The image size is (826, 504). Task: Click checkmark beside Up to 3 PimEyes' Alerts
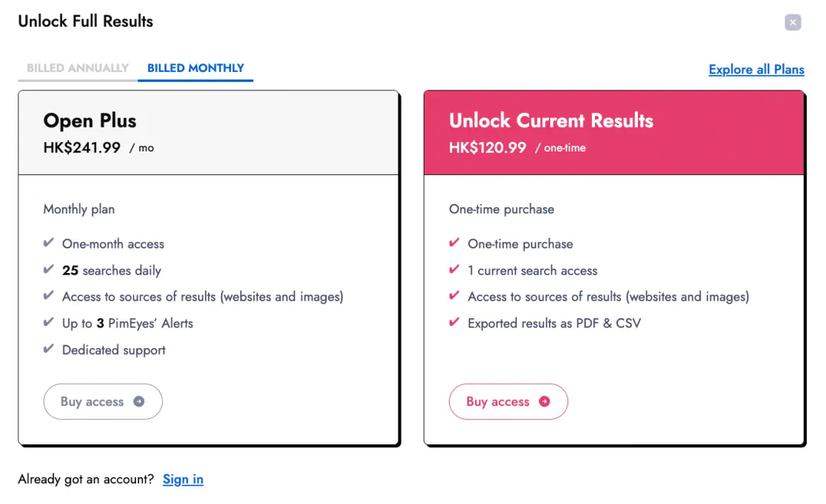(x=48, y=323)
